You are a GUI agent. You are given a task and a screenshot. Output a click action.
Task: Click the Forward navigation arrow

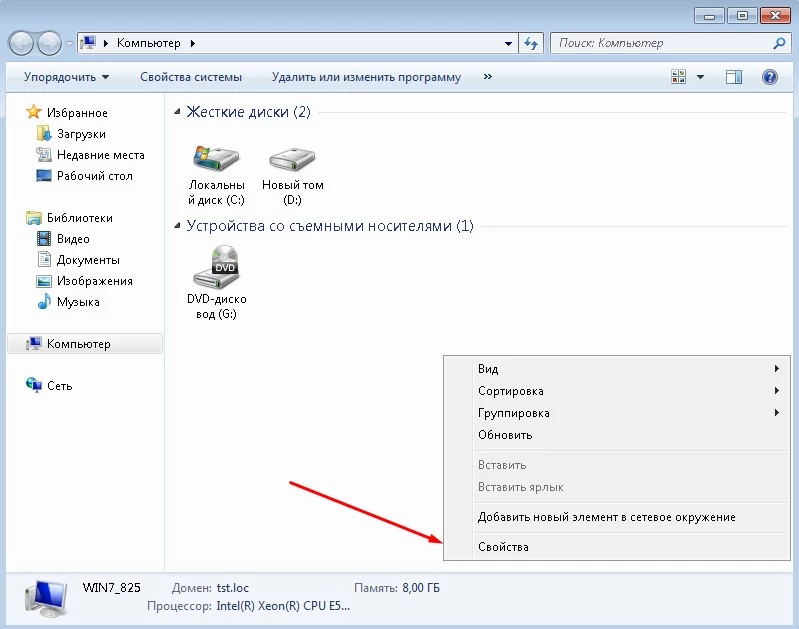pyautogui.click(x=49, y=43)
